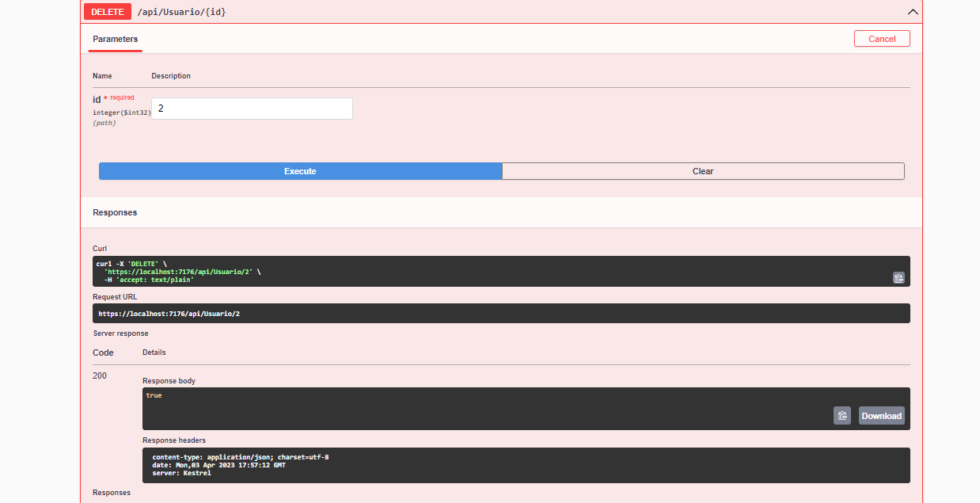Viewport: 980px width, 503px height.
Task: Click the 'Description' column header
Action: coord(171,76)
